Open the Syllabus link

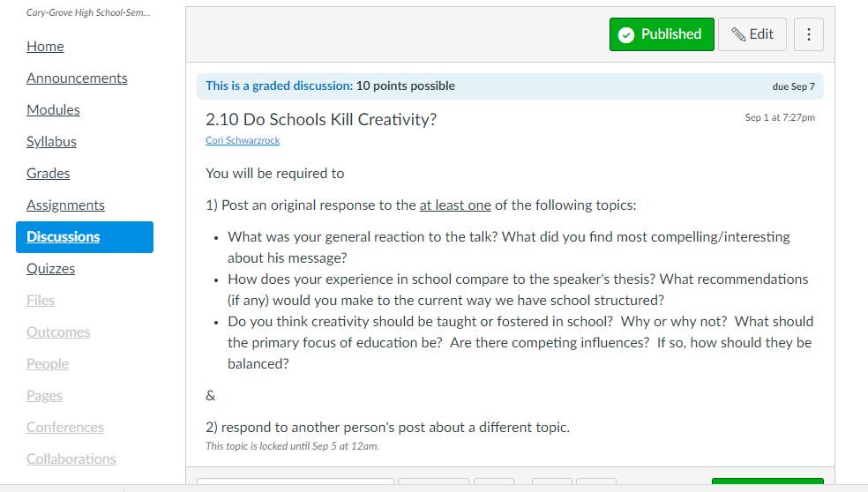click(x=51, y=142)
